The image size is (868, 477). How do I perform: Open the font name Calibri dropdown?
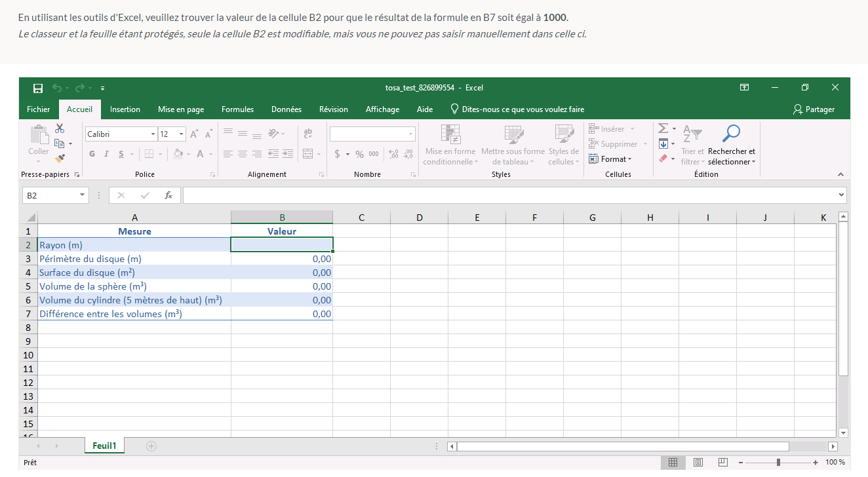point(153,134)
